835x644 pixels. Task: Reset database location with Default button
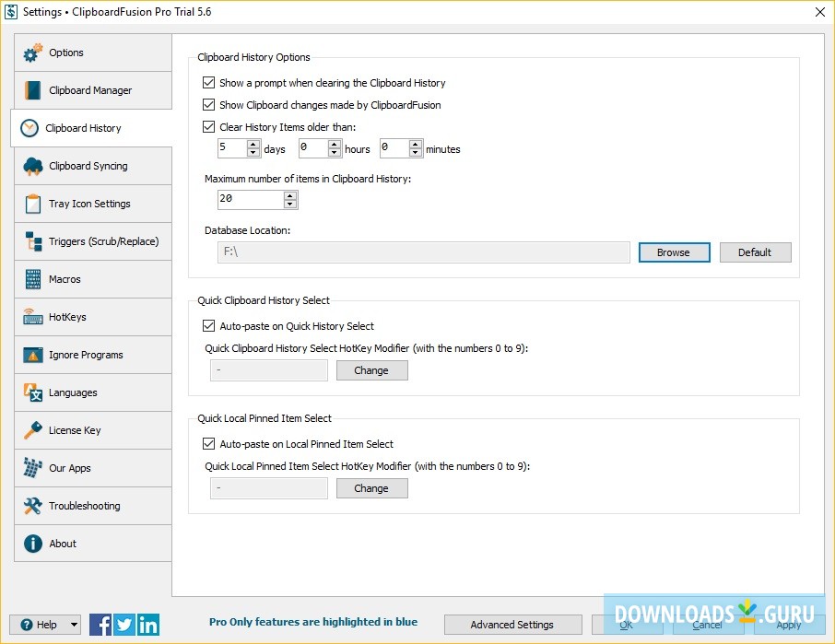coord(755,252)
